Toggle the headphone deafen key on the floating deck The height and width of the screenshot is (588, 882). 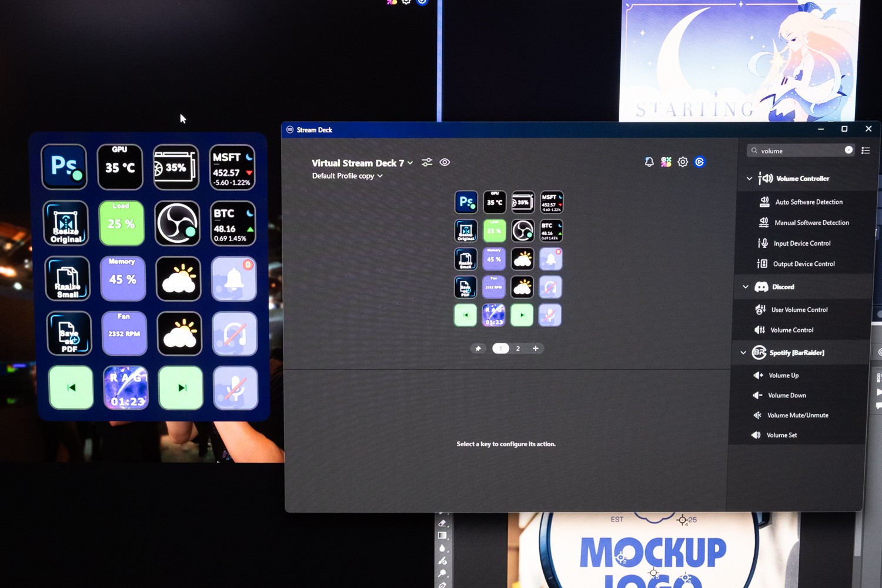[235, 334]
